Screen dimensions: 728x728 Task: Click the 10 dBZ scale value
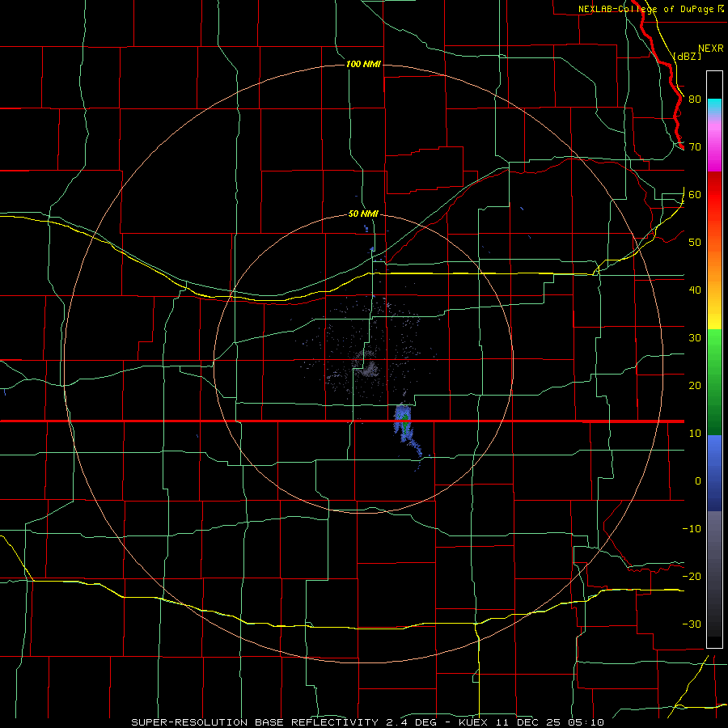click(695, 434)
